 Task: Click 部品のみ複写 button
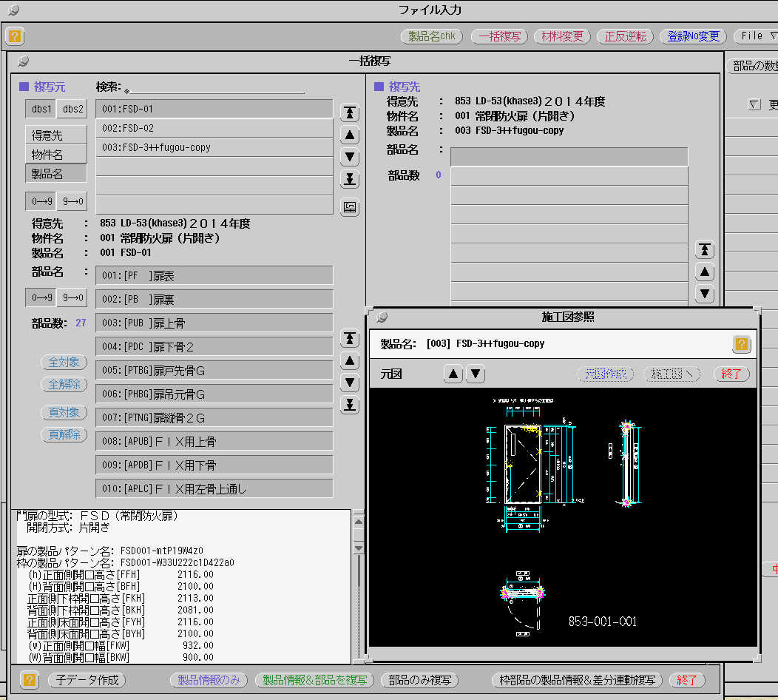tap(419, 679)
